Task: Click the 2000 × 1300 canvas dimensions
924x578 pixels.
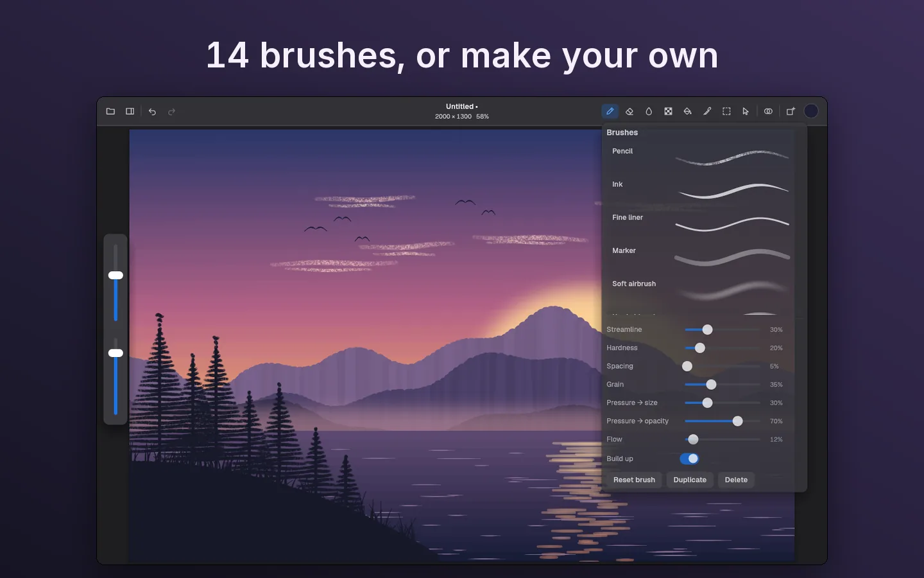Action: click(453, 117)
